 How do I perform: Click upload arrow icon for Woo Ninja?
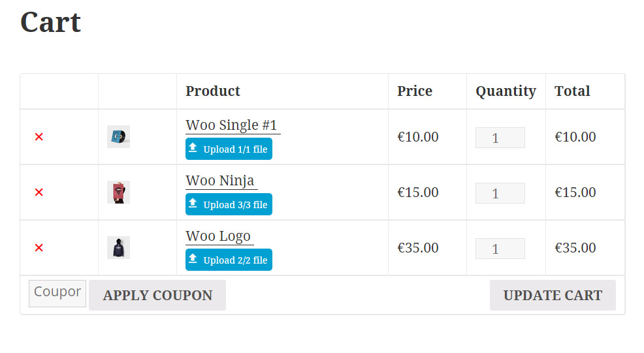193,204
